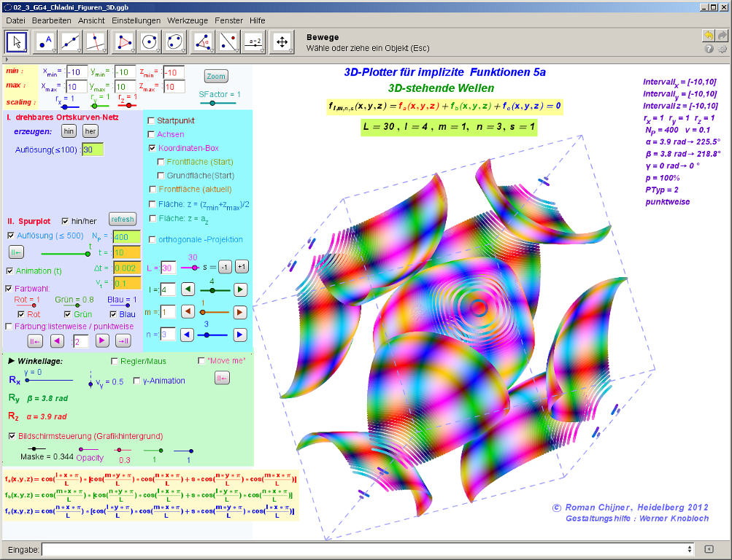Enable the Achsen checkbox
The image size is (732, 560).
tap(152, 134)
